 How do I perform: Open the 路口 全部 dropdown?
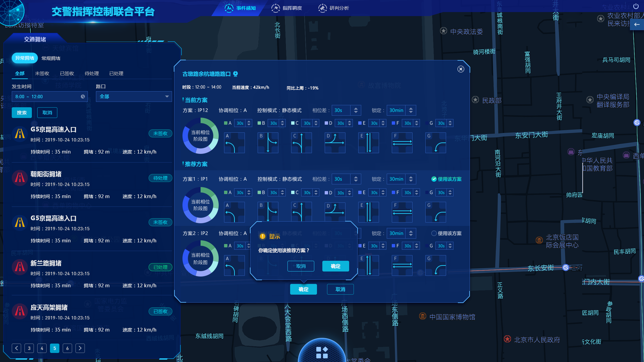134,97
